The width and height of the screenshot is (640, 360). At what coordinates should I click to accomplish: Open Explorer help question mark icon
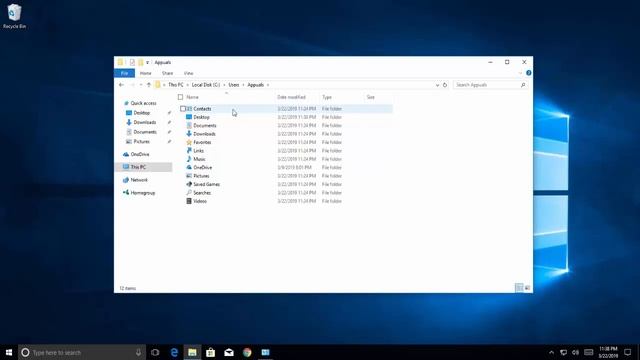[529, 73]
